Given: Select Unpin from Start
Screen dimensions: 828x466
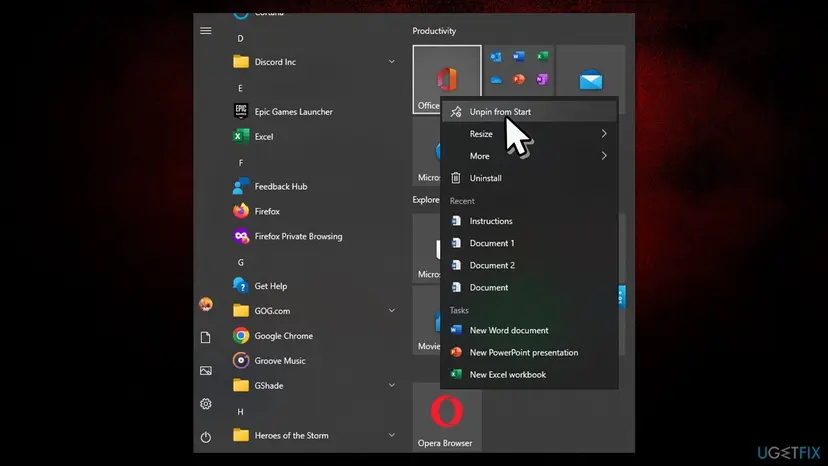Looking at the screenshot, I should [x=529, y=111].
